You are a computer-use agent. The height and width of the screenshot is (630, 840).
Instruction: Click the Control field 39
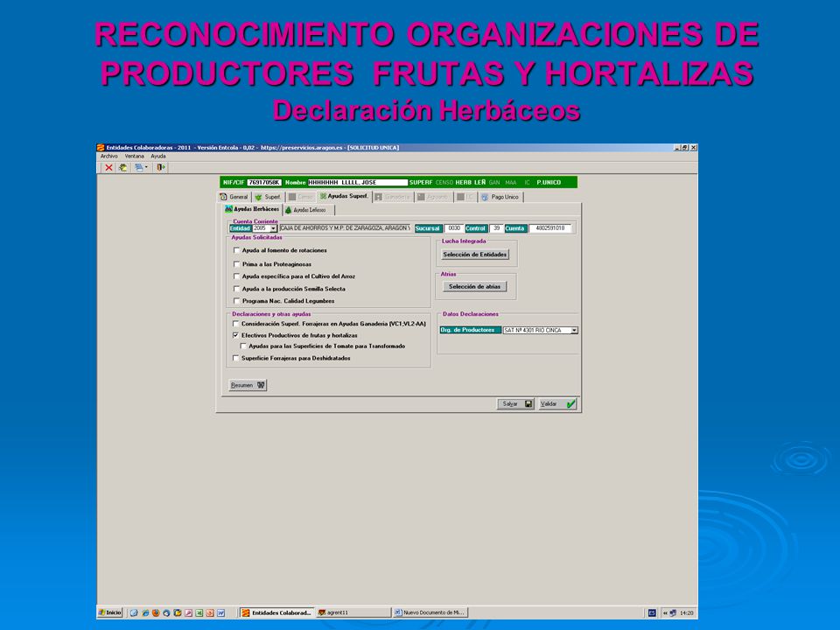496,228
